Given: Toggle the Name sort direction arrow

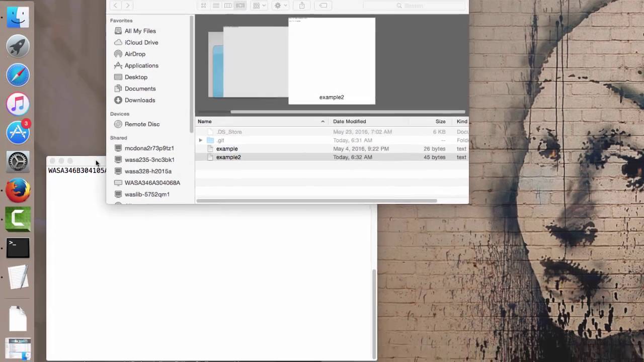Looking at the screenshot, I should (323, 122).
